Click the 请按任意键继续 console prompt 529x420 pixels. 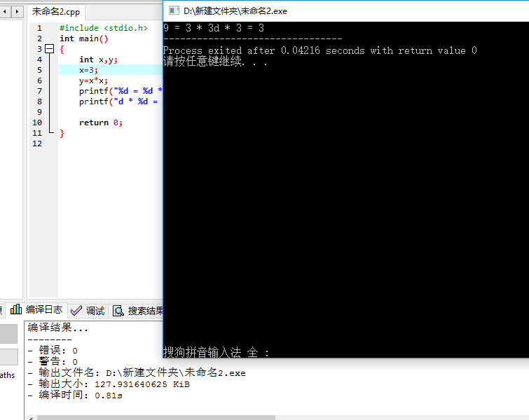pos(215,62)
